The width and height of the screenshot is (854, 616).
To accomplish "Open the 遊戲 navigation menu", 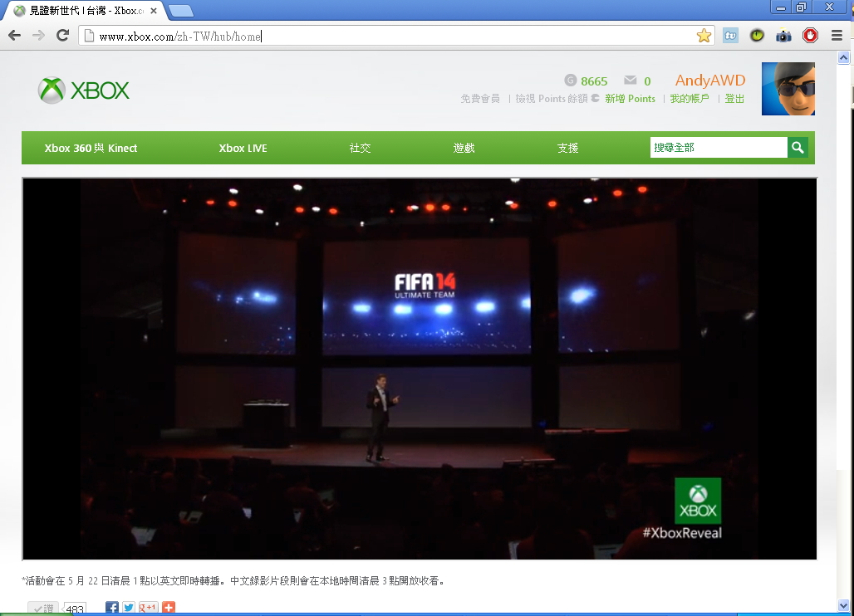I will pyautogui.click(x=464, y=148).
